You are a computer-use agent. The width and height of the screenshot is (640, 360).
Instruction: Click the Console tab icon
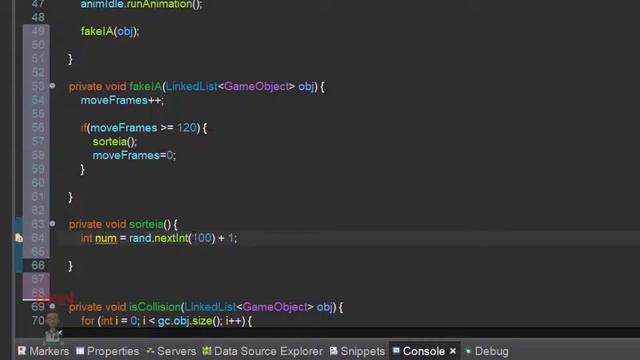coord(396,350)
